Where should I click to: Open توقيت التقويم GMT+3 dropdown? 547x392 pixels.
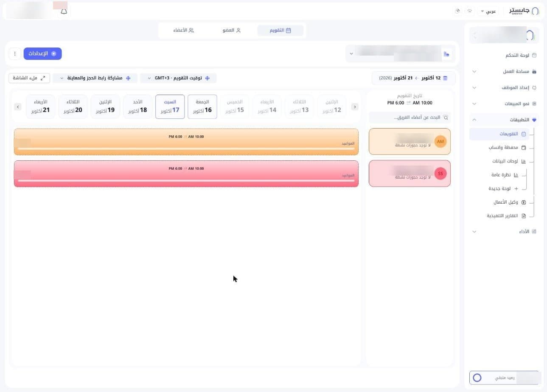pos(178,78)
